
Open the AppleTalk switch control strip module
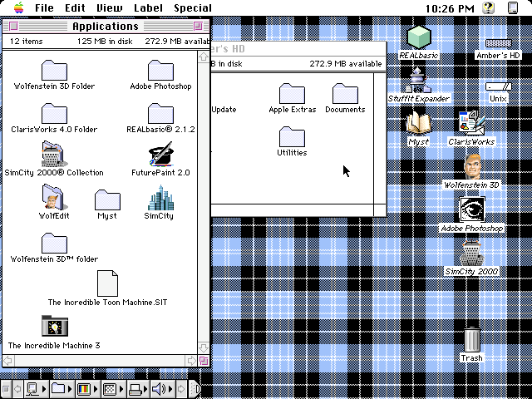(37, 389)
